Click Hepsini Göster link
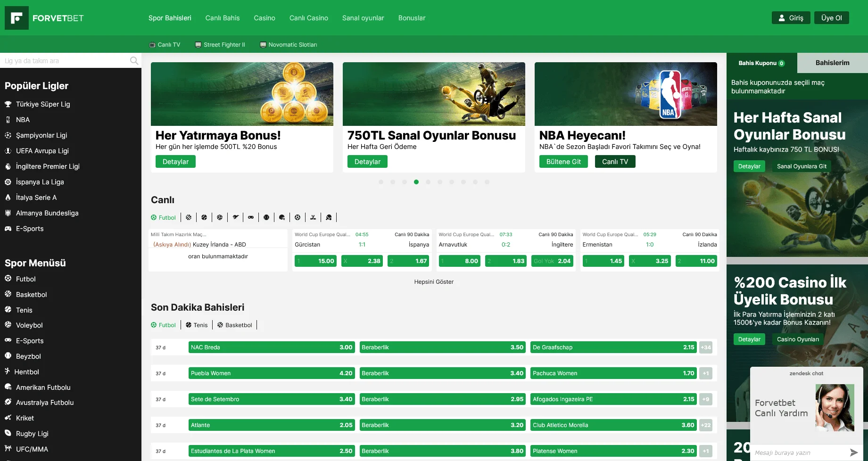Screen dimensions: 868x461 point(434,282)
